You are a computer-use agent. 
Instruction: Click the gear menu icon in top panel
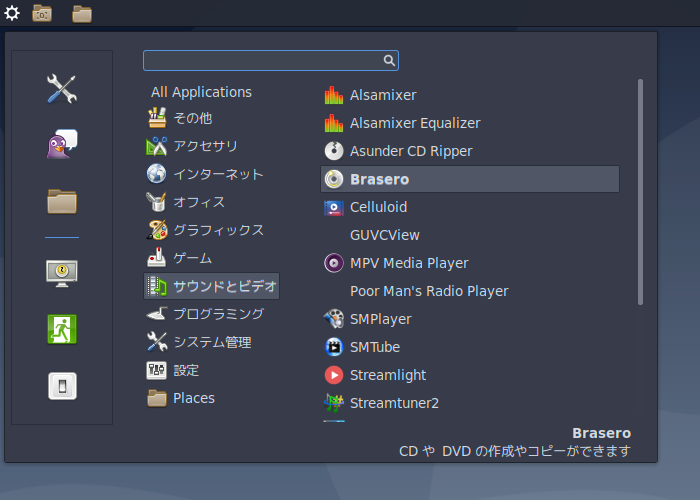coord(12,13)
